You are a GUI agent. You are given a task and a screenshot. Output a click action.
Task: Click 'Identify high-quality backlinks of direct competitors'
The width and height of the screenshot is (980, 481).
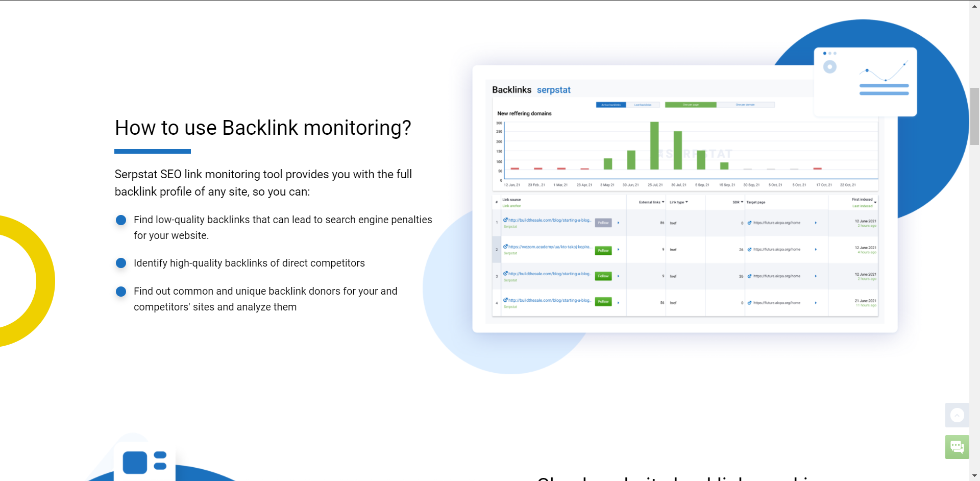(249, 263)
